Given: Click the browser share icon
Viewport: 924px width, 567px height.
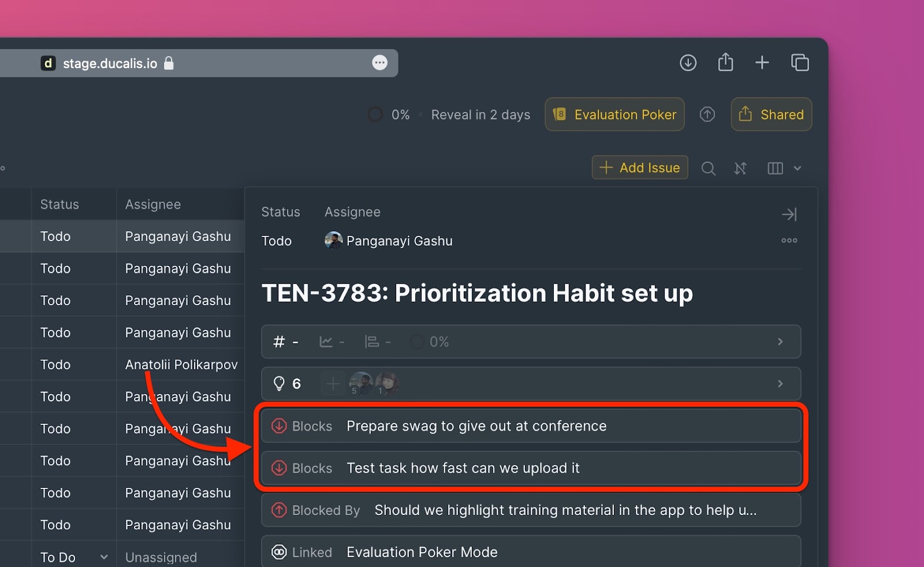Looking at the screenshot, I should tap(725, 62).
